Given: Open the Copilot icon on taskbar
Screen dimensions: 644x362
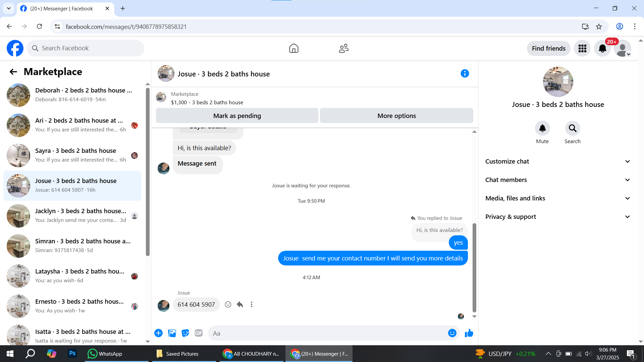Looking at the screenshot, I should [x=51, y=354].
